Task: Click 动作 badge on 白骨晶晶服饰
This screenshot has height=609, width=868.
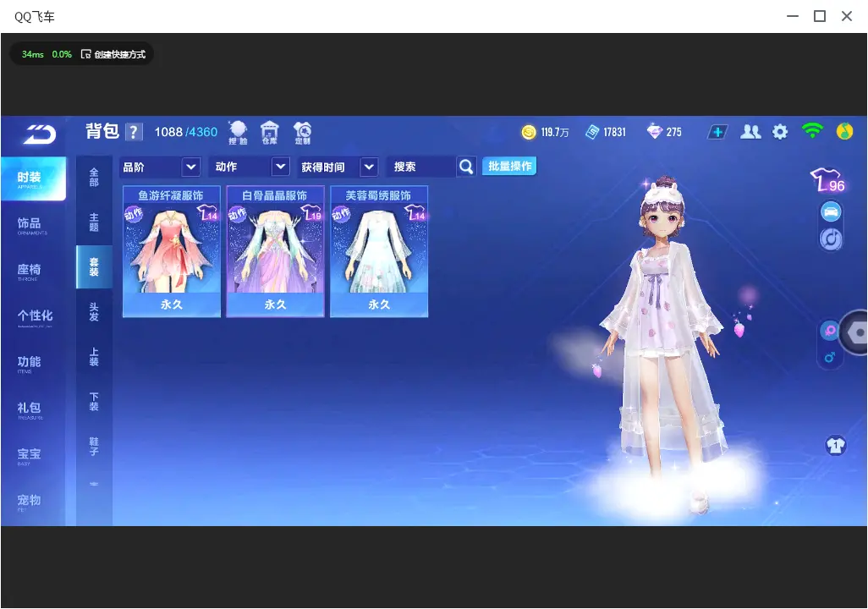Action: (237, 214)
